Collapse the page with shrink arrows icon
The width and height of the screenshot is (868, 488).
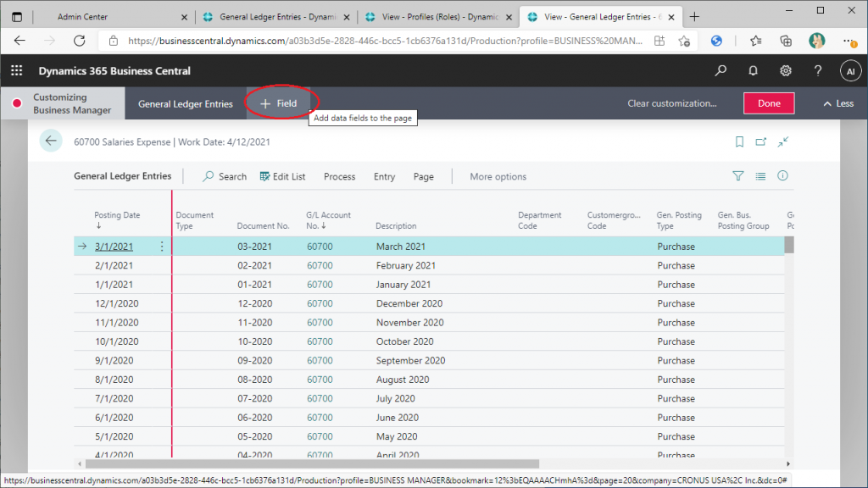point(782,142)
